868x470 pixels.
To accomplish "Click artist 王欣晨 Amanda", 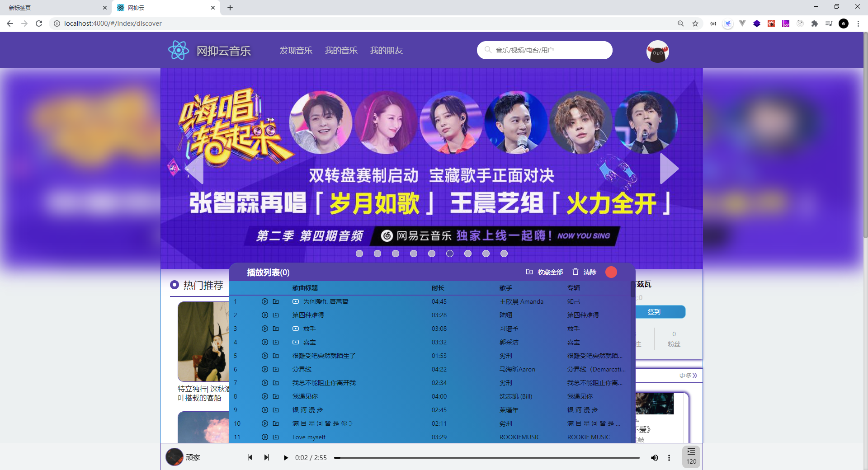I will click(x=521, y=301).
